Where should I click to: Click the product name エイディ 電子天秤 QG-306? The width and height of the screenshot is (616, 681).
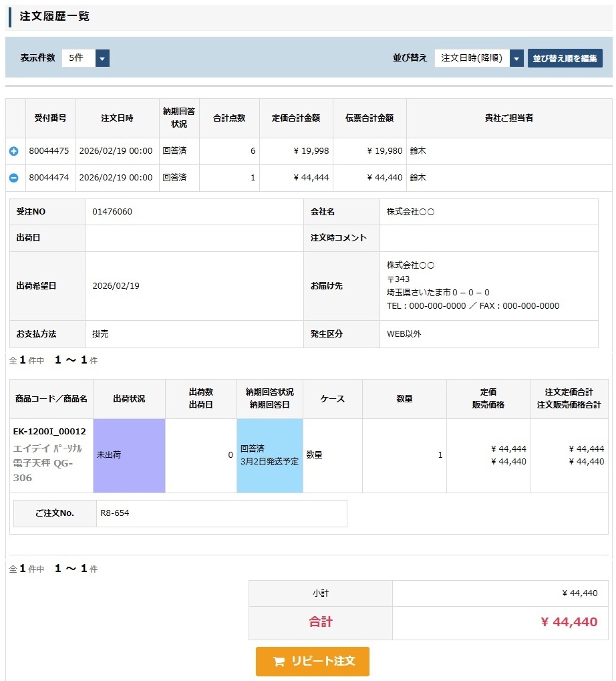pyautogui.click(x=43, y=462)
